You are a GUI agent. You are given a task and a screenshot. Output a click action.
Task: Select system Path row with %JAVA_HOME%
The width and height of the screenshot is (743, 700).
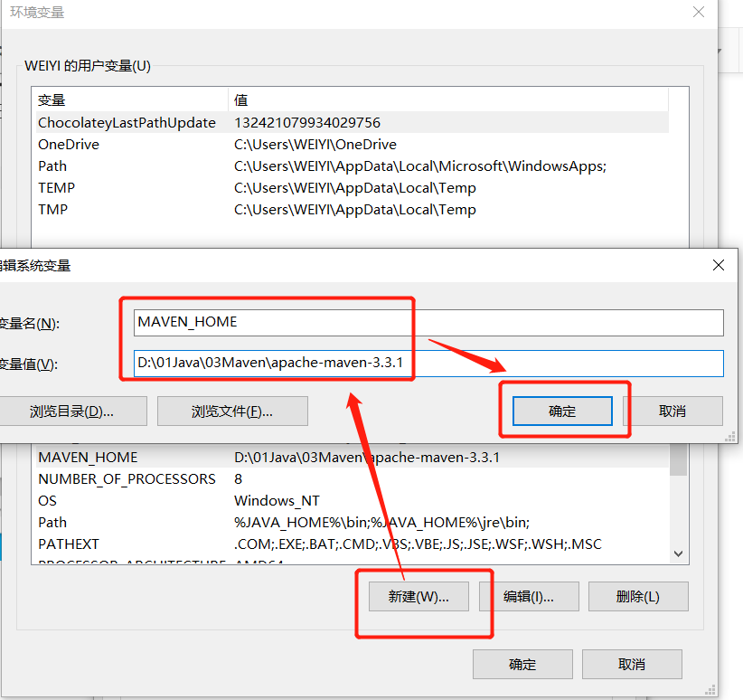353,523
